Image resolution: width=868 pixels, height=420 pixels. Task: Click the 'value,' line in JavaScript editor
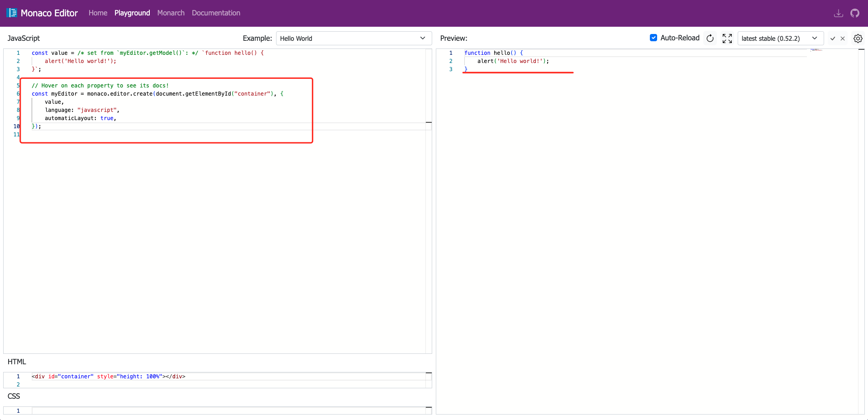(x=54, y=102)
